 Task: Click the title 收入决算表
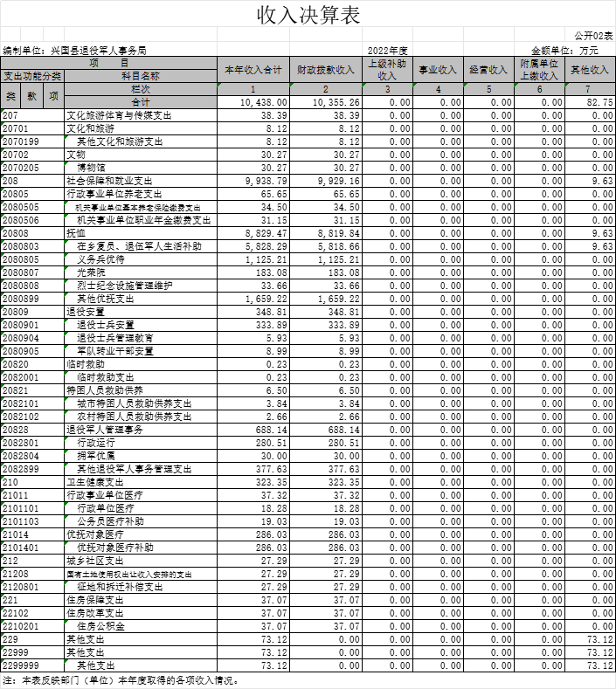point(308,16)
